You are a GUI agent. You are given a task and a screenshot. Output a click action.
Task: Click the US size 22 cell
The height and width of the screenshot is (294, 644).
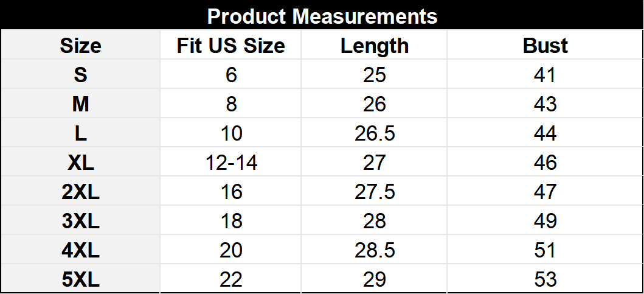(230, 279)
